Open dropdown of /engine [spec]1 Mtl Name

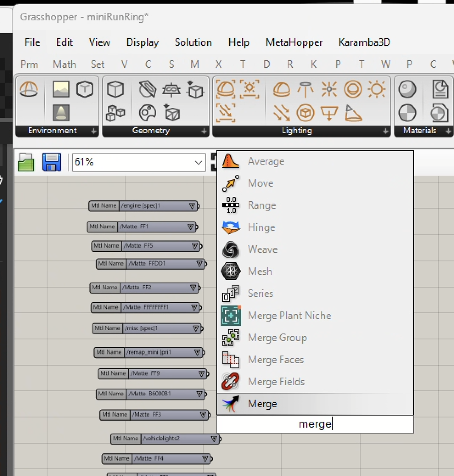pos(192,206)
